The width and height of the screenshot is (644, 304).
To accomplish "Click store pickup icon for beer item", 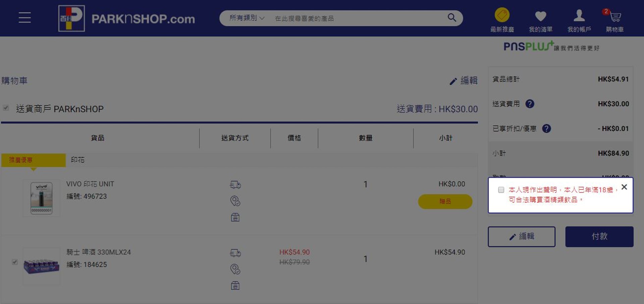I will 235,286.
